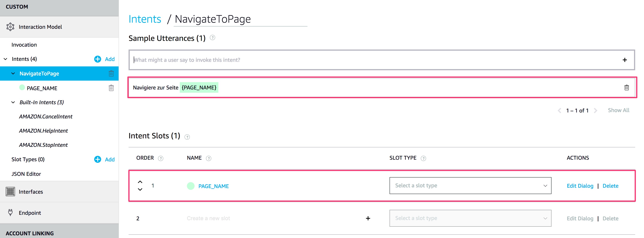The image size is (644, 238).
Task: Delete the 'Navigiere zur Seite' utterance
Action: click(626, 88)
